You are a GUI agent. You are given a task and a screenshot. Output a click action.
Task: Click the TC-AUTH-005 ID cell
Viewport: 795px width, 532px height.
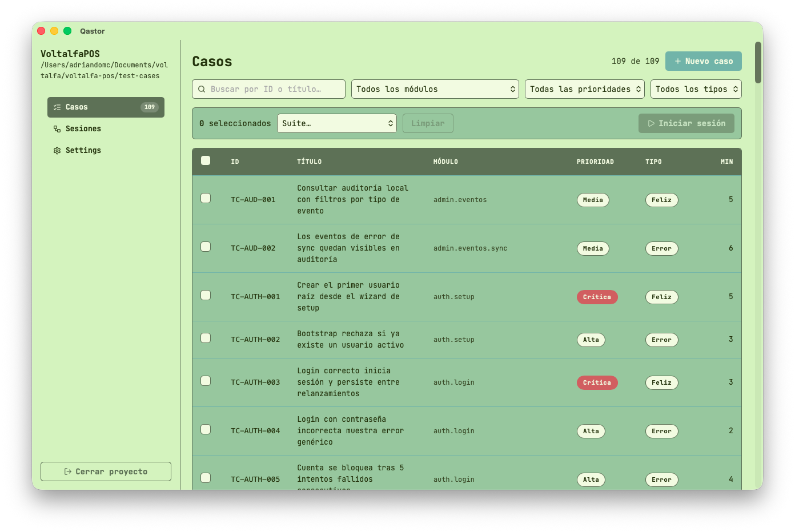click(x=255, y=479)
